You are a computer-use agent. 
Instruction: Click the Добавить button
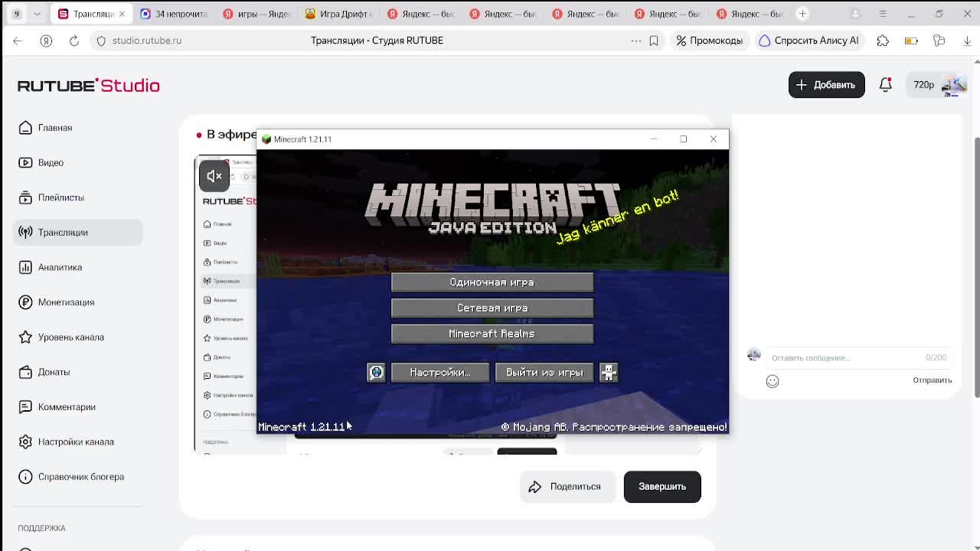(826, 85)
